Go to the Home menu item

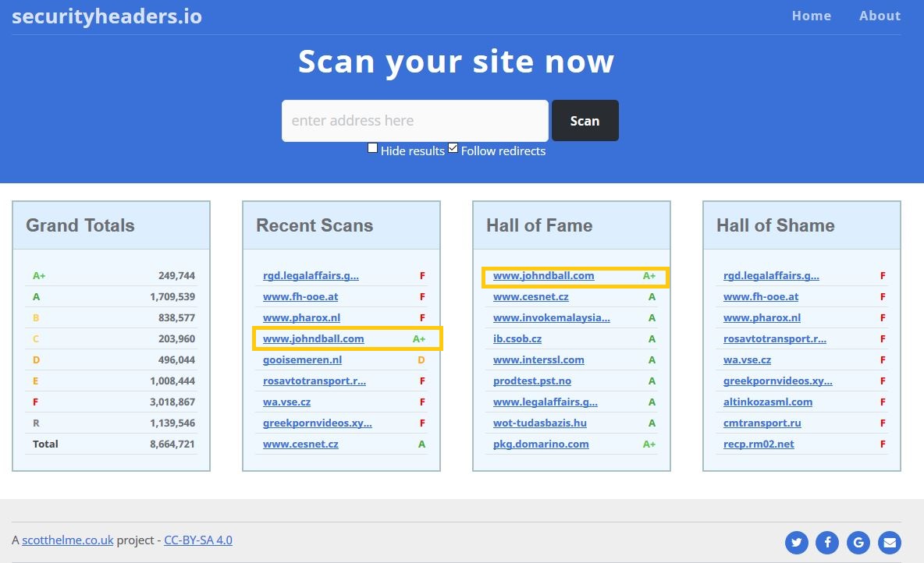click(x=812, y=16)
